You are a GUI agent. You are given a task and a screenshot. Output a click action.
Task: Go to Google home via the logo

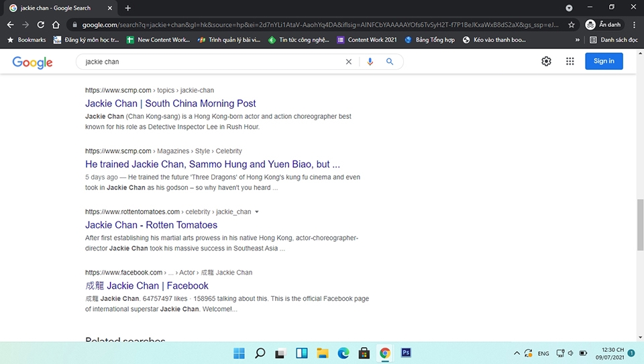(32, 62)
